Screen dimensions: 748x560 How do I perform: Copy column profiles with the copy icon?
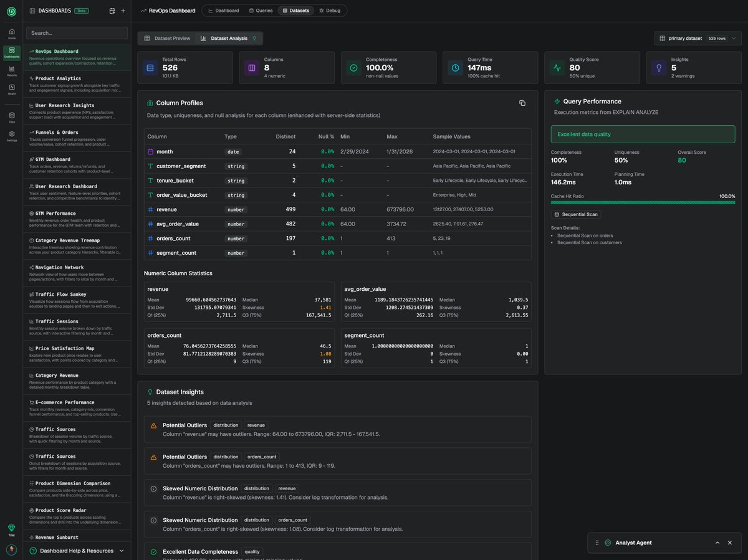click(x=522, y=103)
